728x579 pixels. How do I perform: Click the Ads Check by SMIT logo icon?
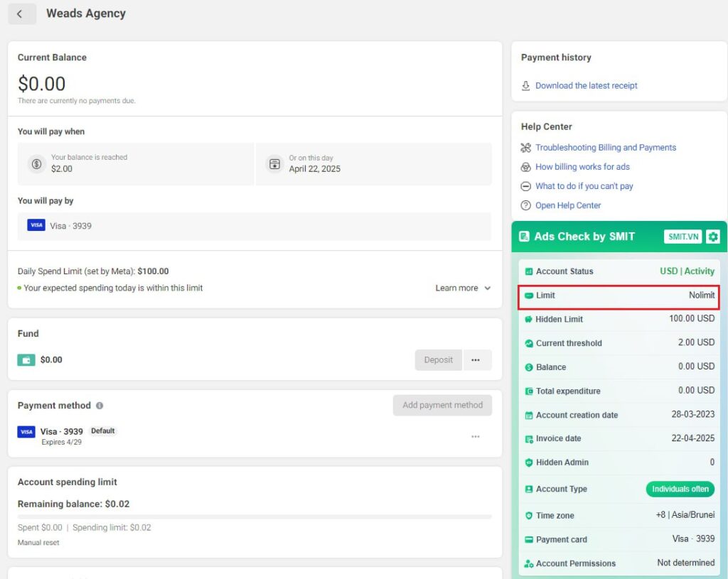524,237
